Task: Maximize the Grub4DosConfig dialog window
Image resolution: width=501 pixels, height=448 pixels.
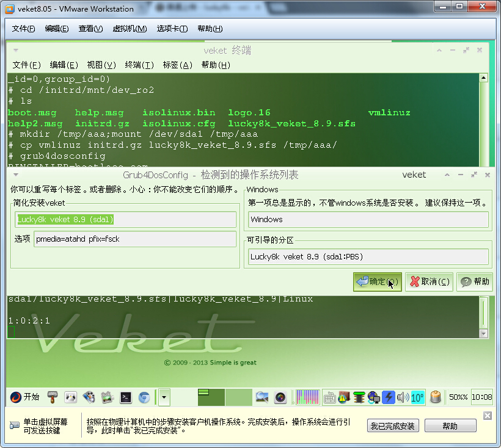Action: [474, 175]
